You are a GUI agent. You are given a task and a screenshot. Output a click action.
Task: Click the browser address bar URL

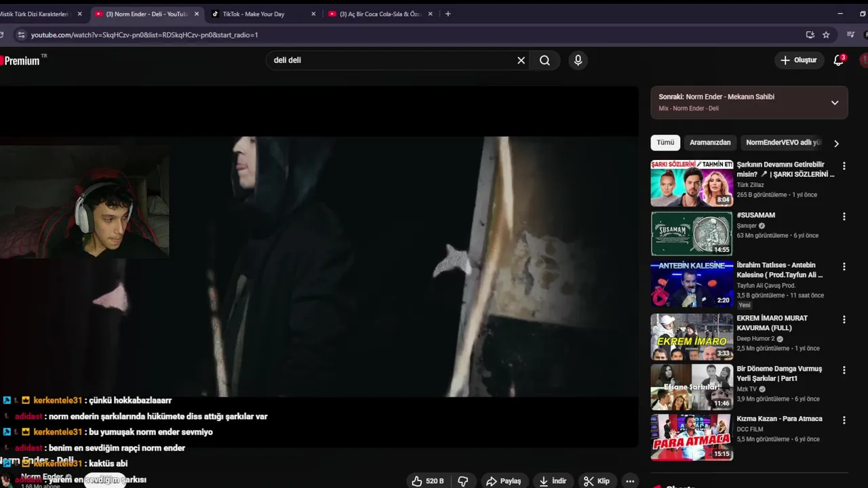pos(144,35)
